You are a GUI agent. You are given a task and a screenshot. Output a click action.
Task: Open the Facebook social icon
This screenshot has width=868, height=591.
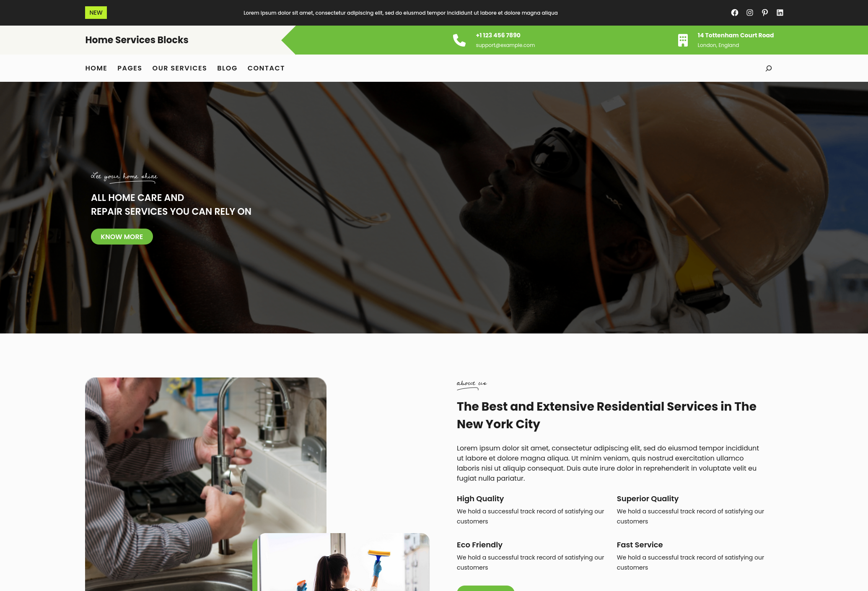click(x=734, y=13)
